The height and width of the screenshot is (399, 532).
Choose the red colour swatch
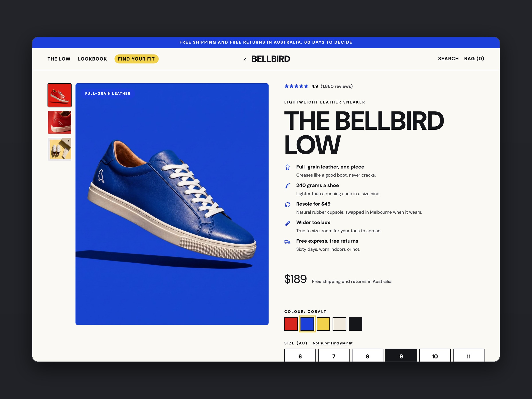coord(291,324)
